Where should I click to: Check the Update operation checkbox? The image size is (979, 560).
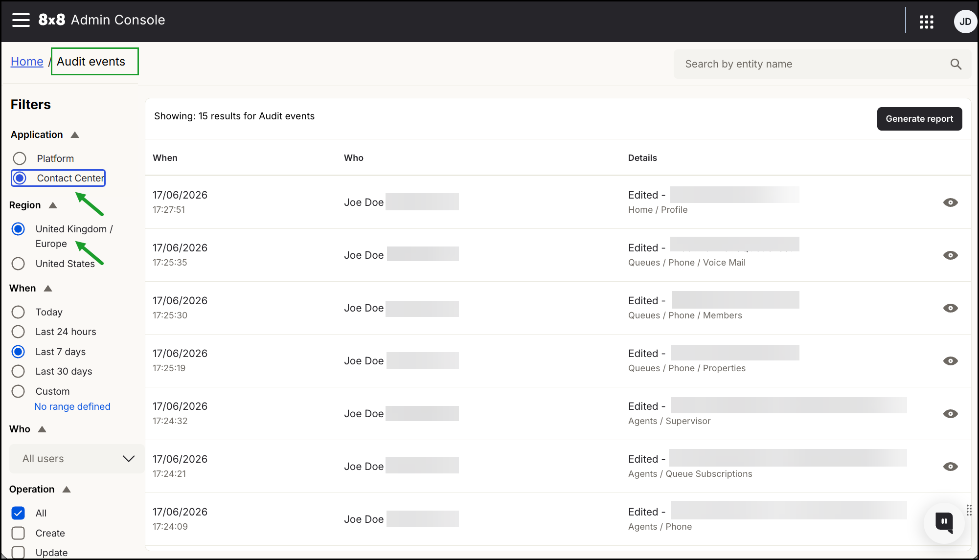[18, 553]
